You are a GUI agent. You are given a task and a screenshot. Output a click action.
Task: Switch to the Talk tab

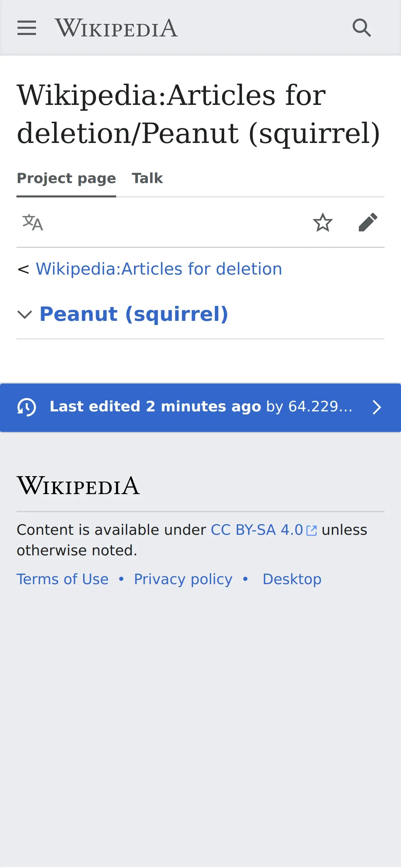pos(147,178)
